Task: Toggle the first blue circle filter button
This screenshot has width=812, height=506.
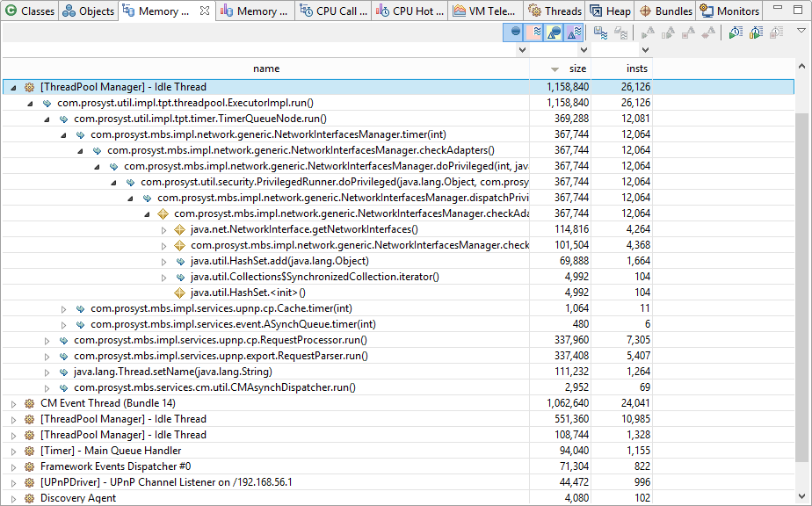Action: coord(515,33)
